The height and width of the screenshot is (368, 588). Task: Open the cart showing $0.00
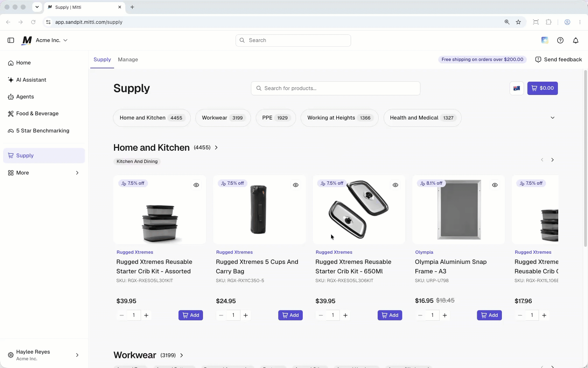(x=542, y=88)
